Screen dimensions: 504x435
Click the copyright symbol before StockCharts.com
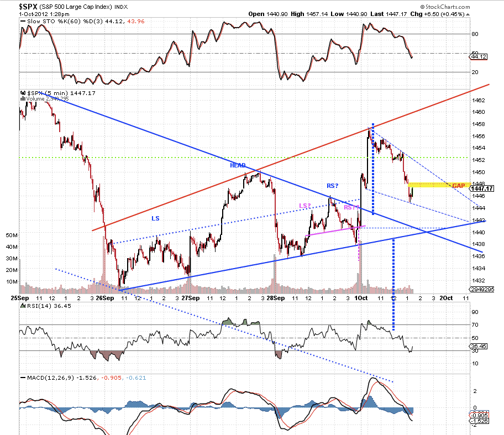422,7
